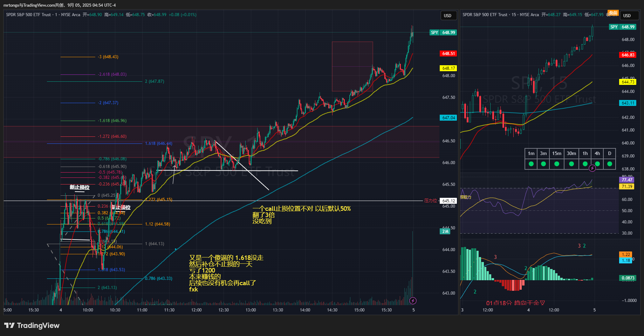Click the 12:00 mark on the left chart time axis
The image size is (644, 336).
[197, 310]
